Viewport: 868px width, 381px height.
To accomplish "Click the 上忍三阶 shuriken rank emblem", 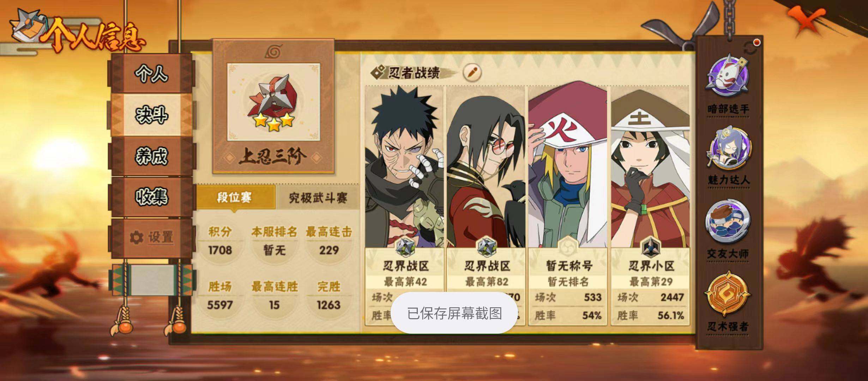I will pyautogui.click(x=273, y=102).
